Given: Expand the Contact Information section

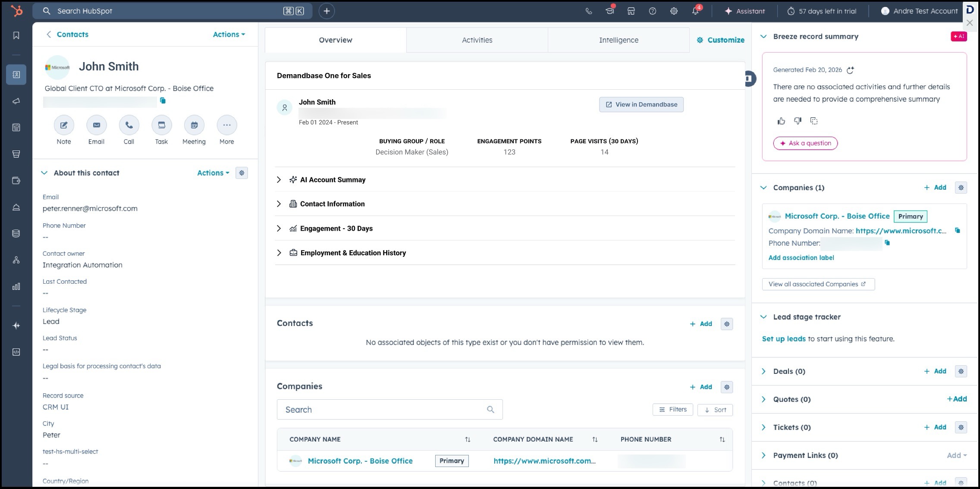Looking at the screenshot, I should (x=279, y=204).
